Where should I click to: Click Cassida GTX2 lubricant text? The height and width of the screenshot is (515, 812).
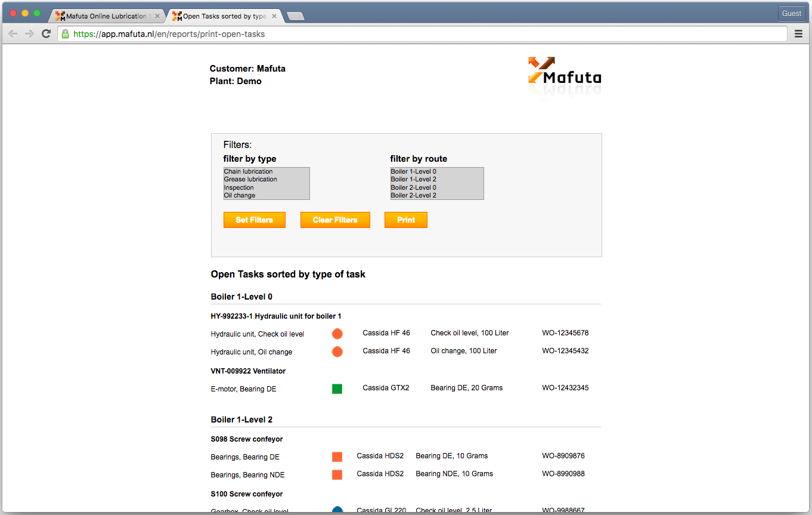coord(386,388)
